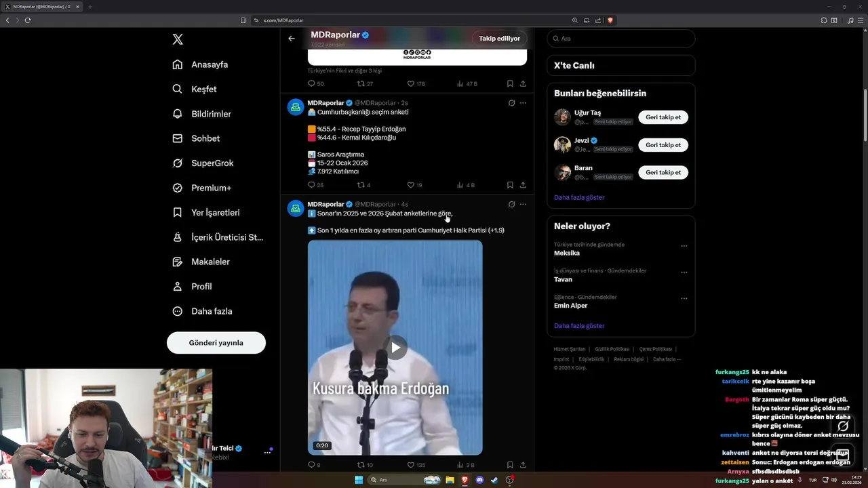Open Emin Alper trending topic

tap(571, 306)
